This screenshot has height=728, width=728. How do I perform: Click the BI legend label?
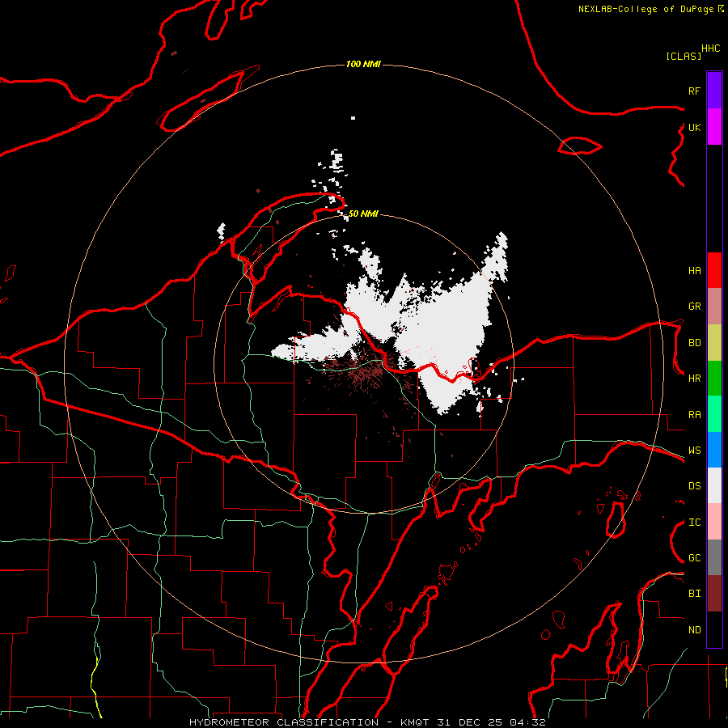click(x=694, y=594)
